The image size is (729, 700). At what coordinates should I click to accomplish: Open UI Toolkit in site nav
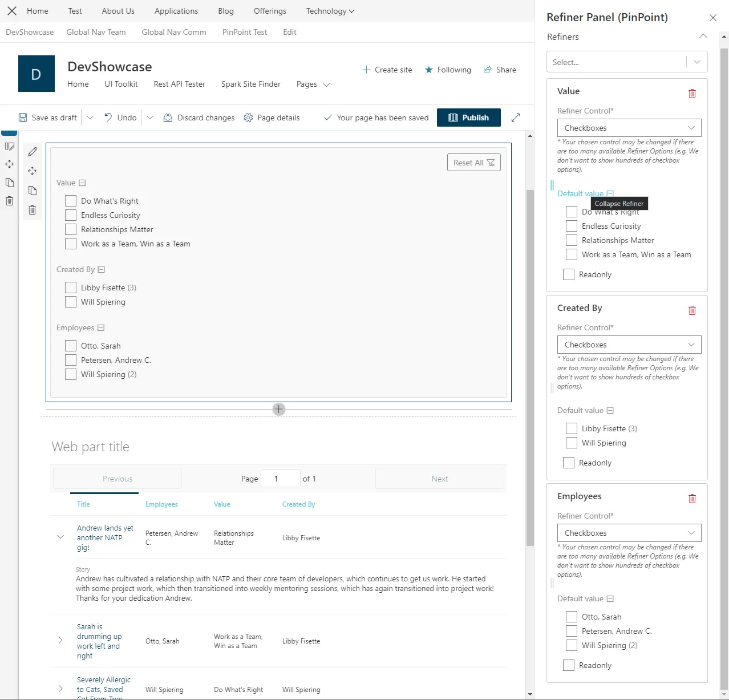click(121, 84)
